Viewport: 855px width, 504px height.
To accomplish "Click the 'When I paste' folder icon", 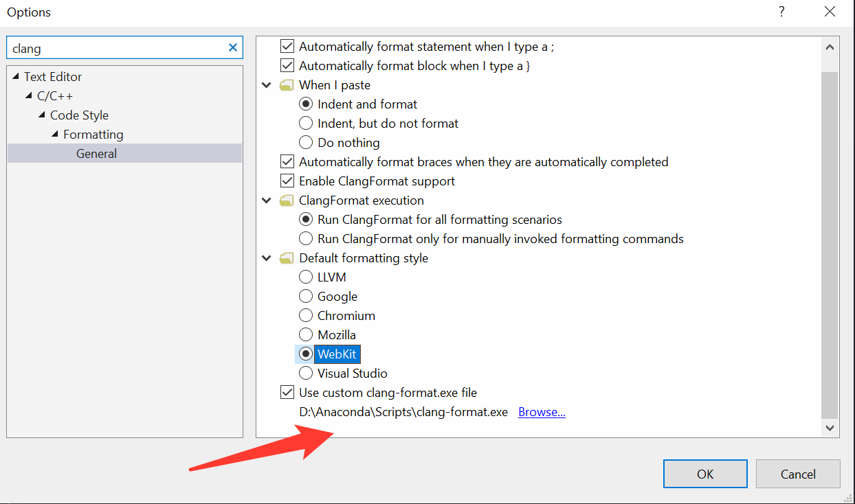I will tap(286, 85).
